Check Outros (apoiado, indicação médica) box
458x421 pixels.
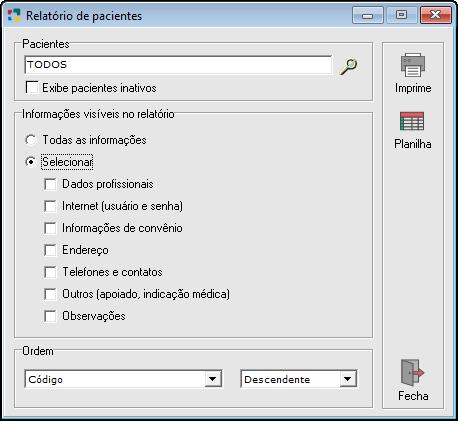coord(50,294)
